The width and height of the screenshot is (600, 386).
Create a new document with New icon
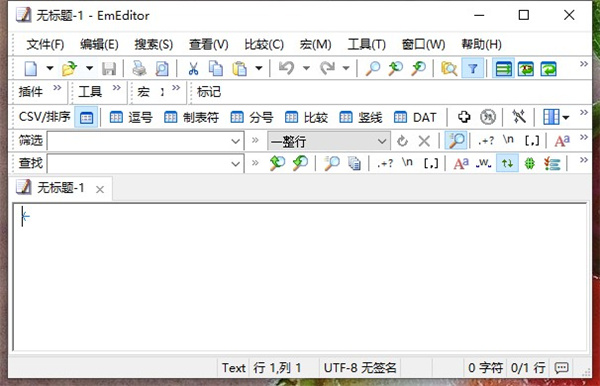pos(31,69)
